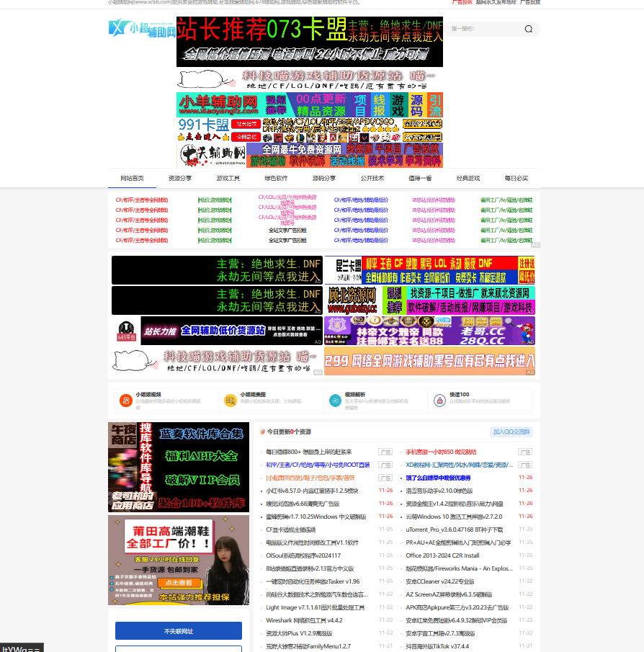Open the 小姐姐美图 yellow icon
644x652 pixels.
click(230, 401)
